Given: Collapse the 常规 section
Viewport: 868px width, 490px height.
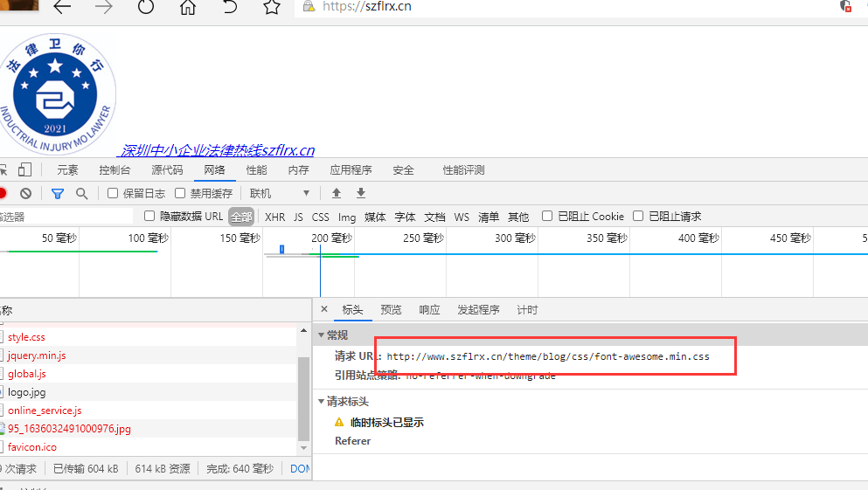Looking at the screenshot, I should (322, 335).
